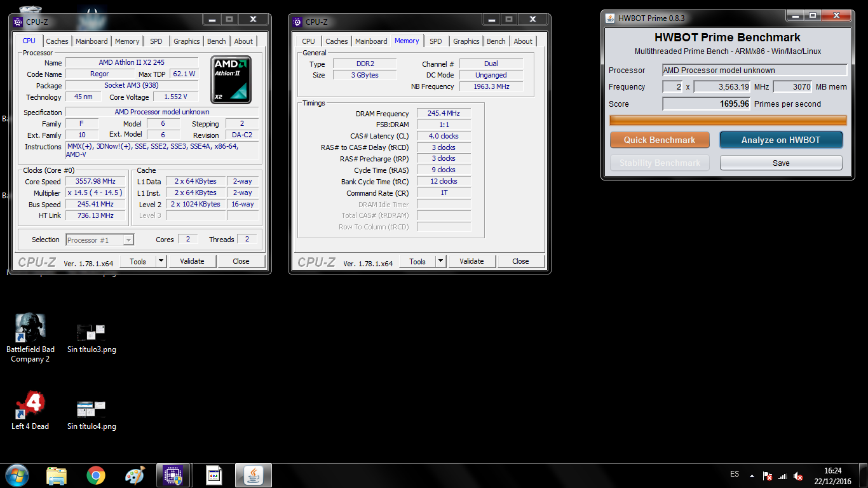Open About tab in the Memory-tab window

(523, 41)
